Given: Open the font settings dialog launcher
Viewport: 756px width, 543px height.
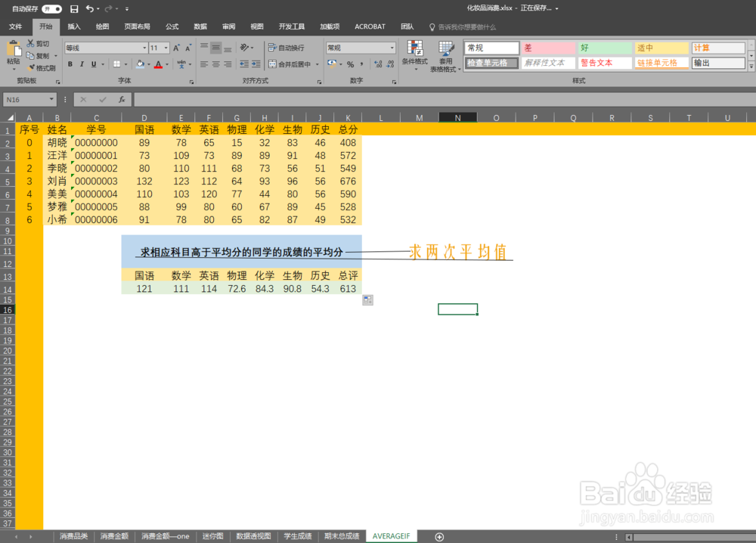Looking at the screenshot, I should point(191,82).
